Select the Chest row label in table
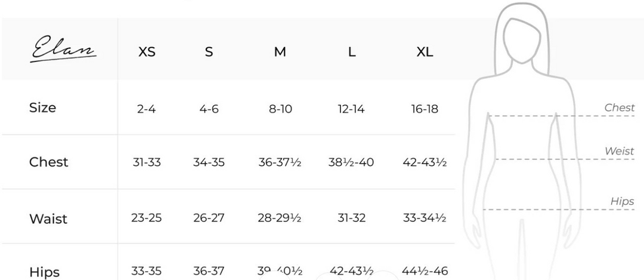The width and height of the screenshot is (644, 280). (48, 162)
